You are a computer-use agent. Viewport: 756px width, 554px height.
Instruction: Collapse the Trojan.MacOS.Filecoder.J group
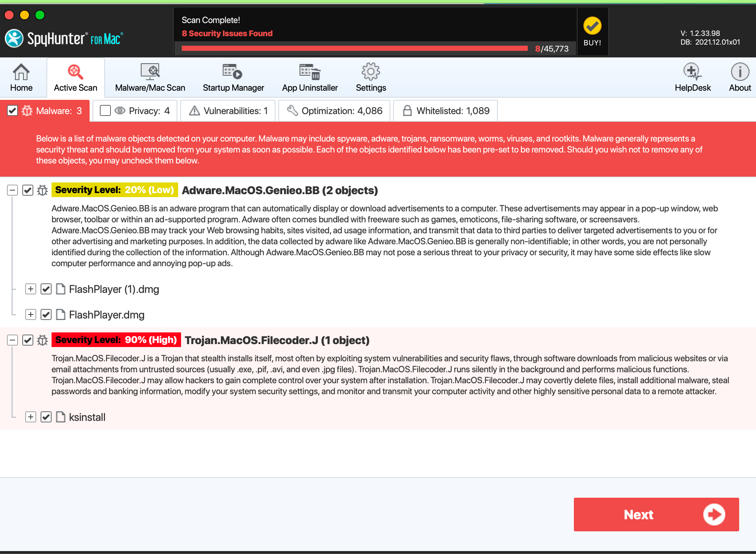coord(12,340)
